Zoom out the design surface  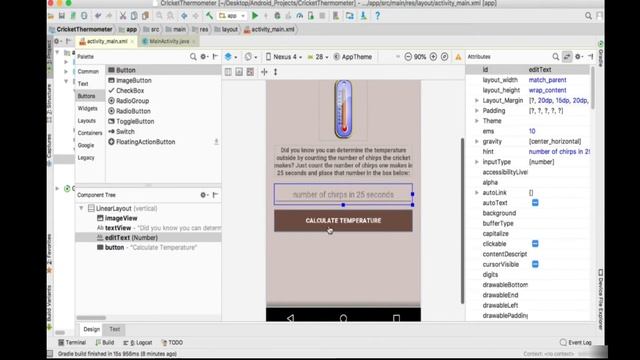[408, 57]
